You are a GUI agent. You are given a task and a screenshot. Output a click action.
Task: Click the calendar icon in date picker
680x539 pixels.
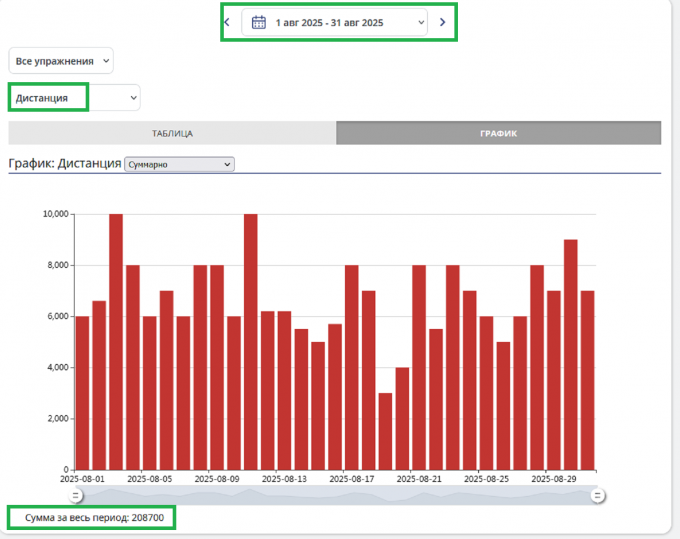[x=258, y=21]
